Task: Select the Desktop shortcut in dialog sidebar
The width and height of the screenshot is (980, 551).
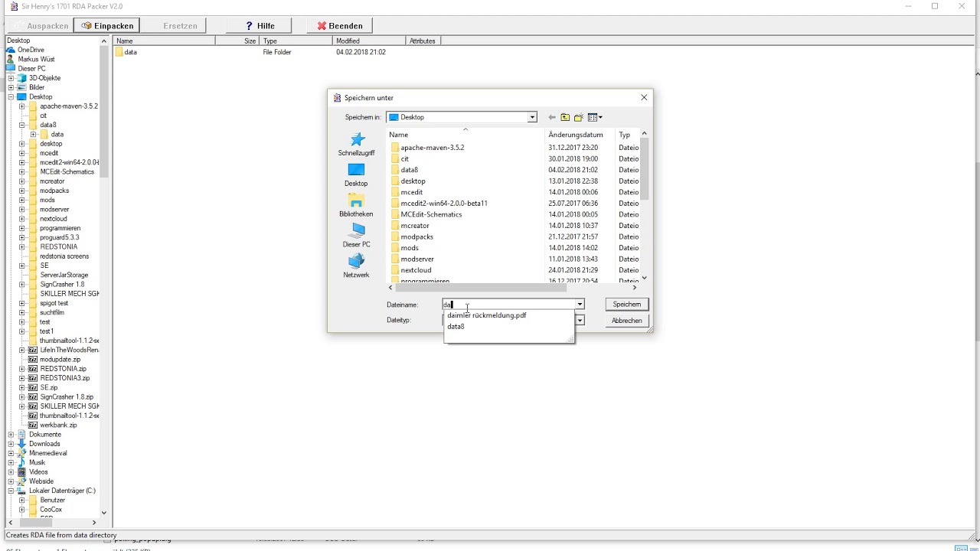Action: tap(355, 176)
